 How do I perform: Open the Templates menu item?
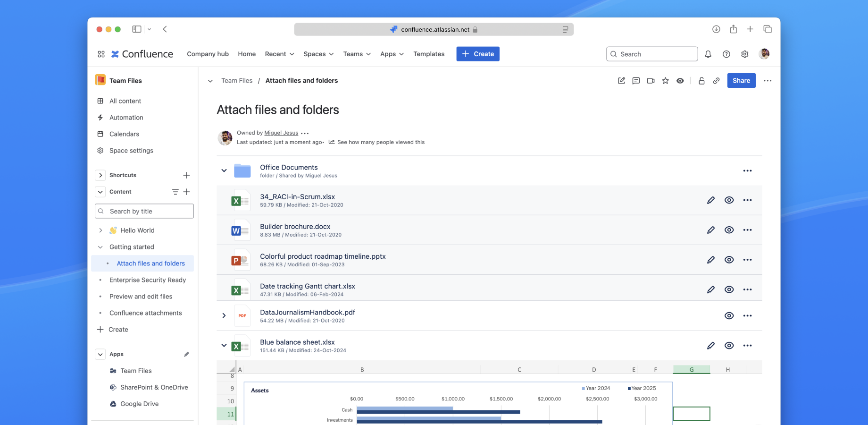tap(429, 54)
